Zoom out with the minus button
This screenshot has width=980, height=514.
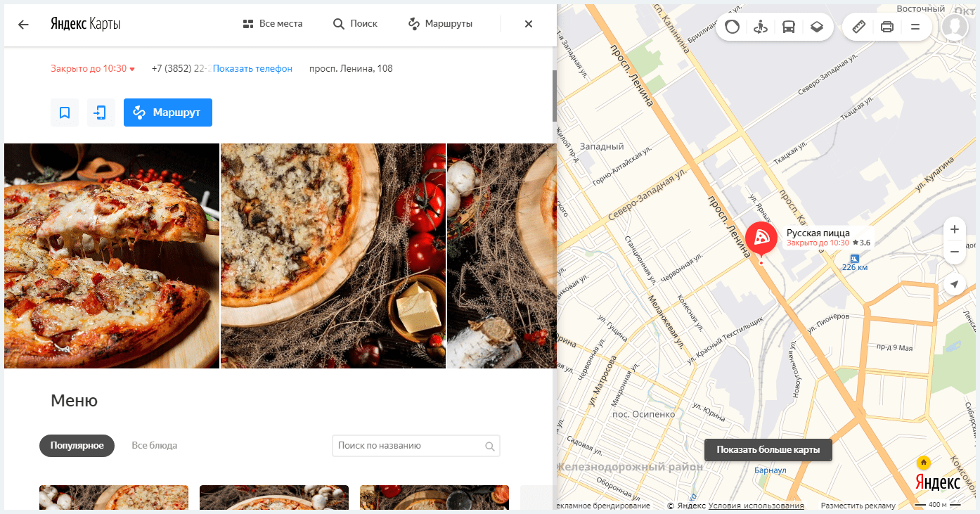[954, 252]
